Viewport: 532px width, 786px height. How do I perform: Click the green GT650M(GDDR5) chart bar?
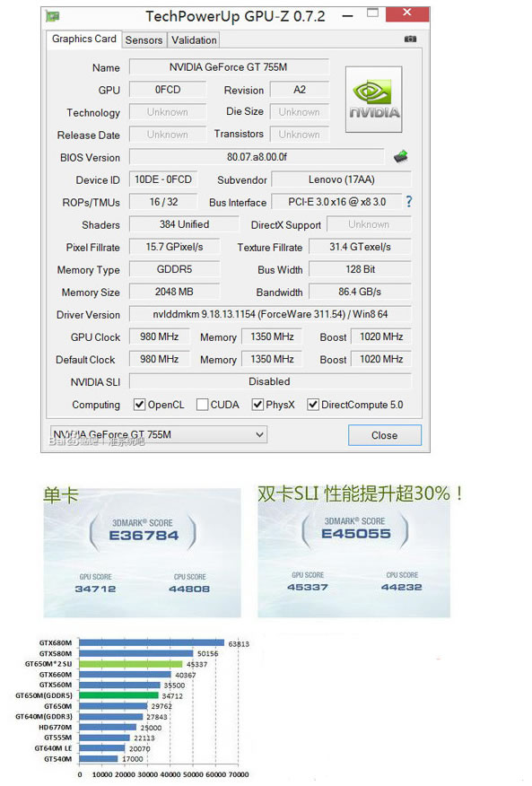coord(118,695)
